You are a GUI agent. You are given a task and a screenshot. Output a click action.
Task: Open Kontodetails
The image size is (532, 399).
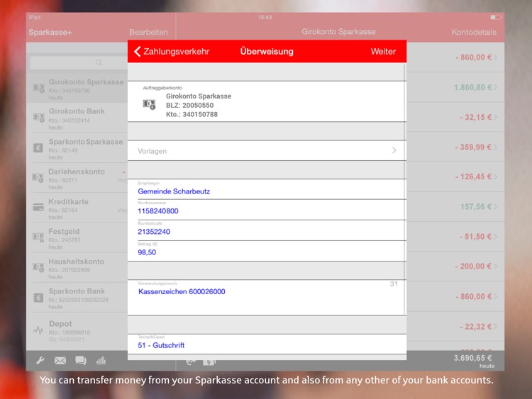pos(474,32)
